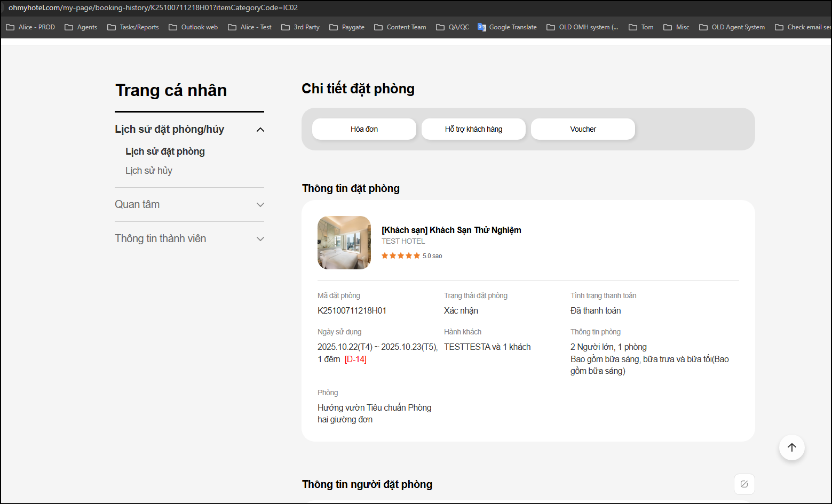Expand the Quan tâm section
Viewport: 832px width, 504px height.
[260, 205]
